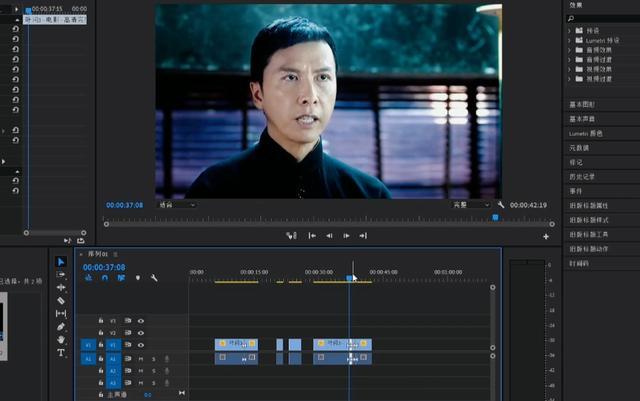
Task: Open the Lumetri 颜色 panel
Action: tap(586, 133)
